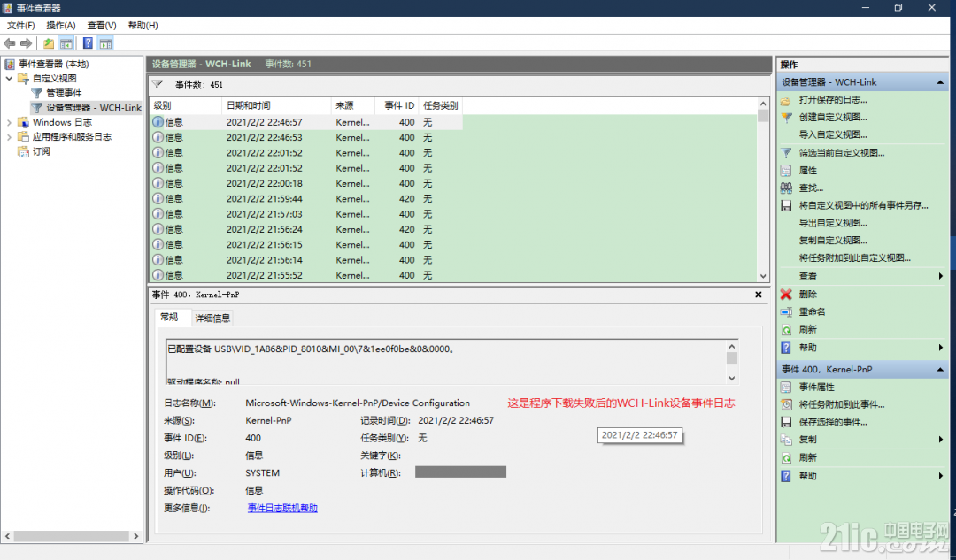Select 订阅 in the tree
The image size is (956, 560).
(x=42, y=152)
